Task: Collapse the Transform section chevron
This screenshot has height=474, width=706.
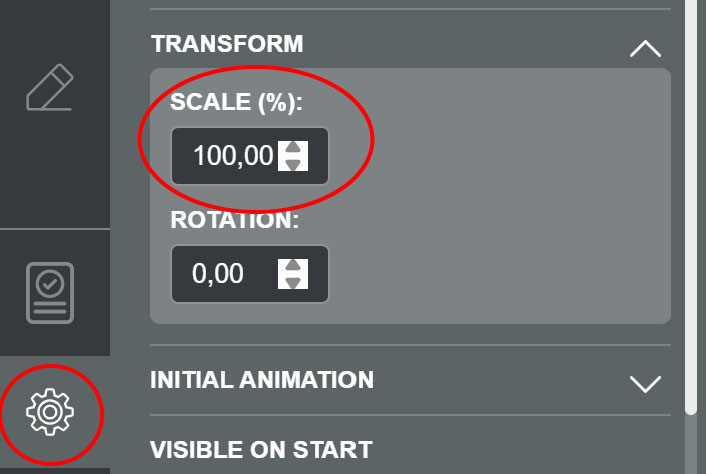Action: pyautogui.click(x=646, y=48)
